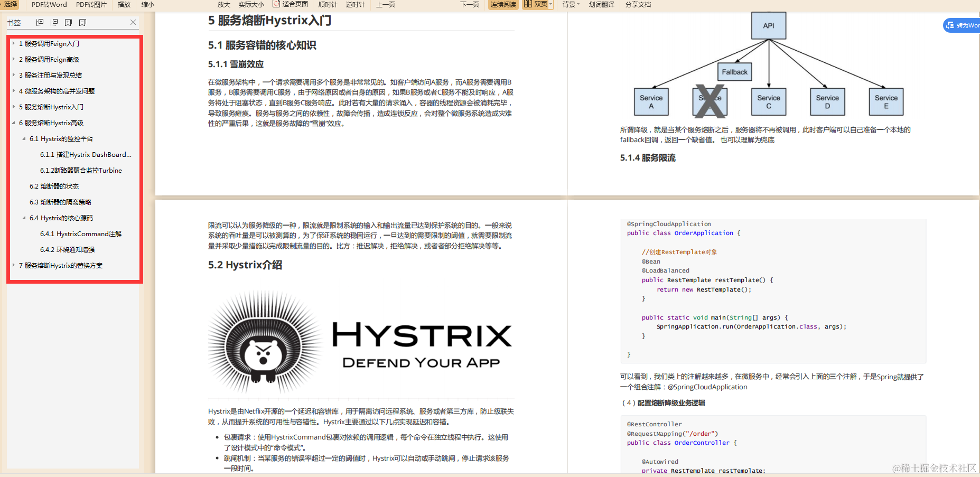The height and width of the screenshot is (477, 980).
Task: Collapse bookmark 6 服务熔断Hystrix高级
Action: coord(14,123)
